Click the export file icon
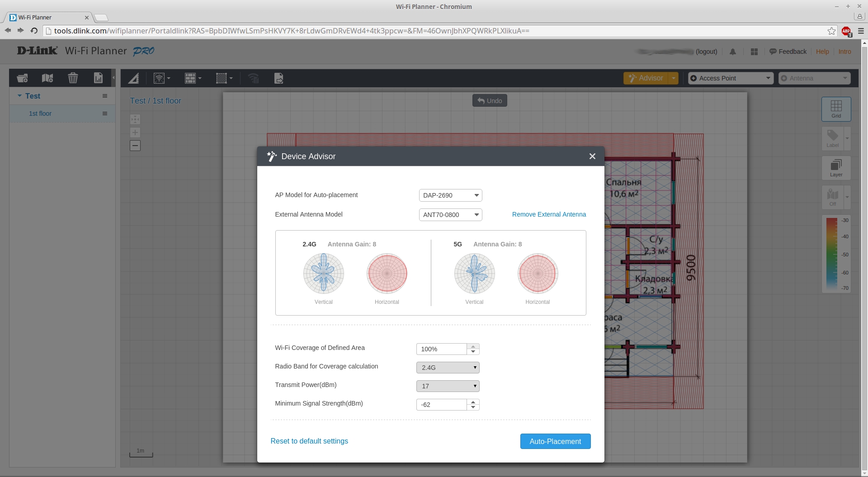The width and height of the screenshot is (868, 477). click(x=279, y=79)
